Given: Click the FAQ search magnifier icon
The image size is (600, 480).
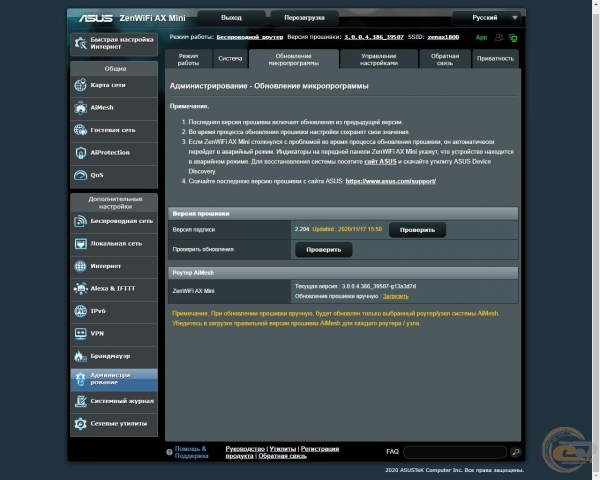Looking at the screenshot, I should [x=516, y=452].
